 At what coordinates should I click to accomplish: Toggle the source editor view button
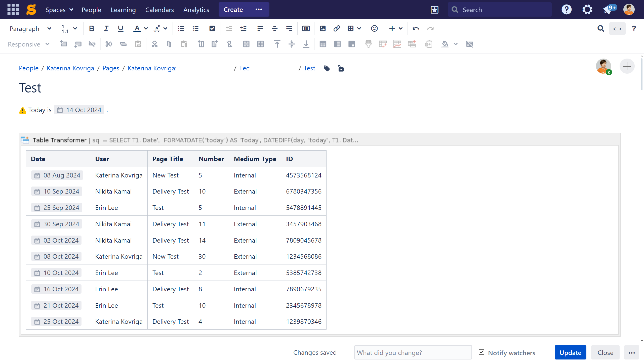click(x=617, y=29)
